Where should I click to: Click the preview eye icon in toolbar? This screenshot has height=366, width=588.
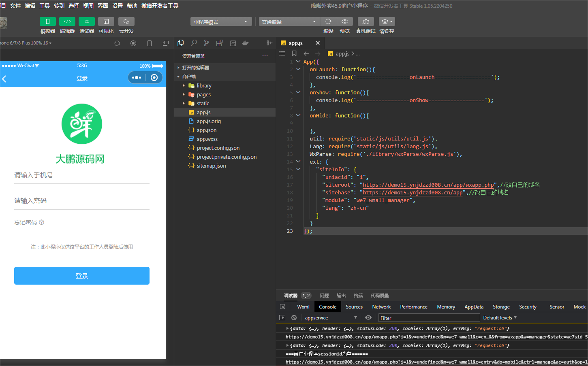pyautogui.click(x=344, y=21)
